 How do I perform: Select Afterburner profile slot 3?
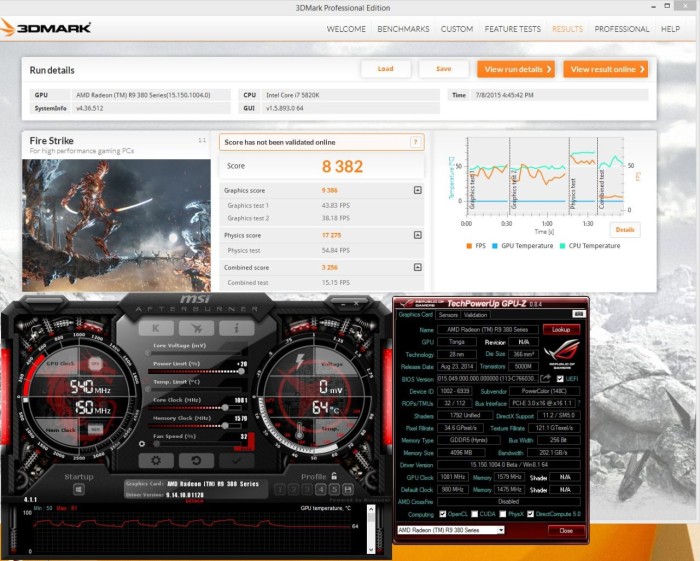pyautogui.click(x=307, y=490)
